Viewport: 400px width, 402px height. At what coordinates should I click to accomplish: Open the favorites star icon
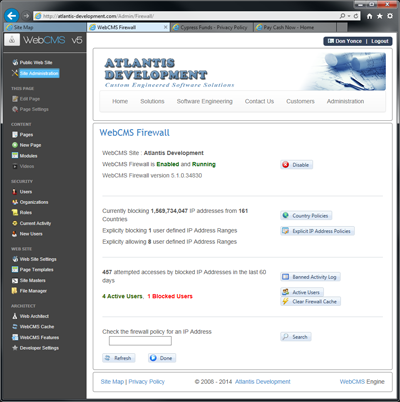pyautogui.click(x=380, y=16)
